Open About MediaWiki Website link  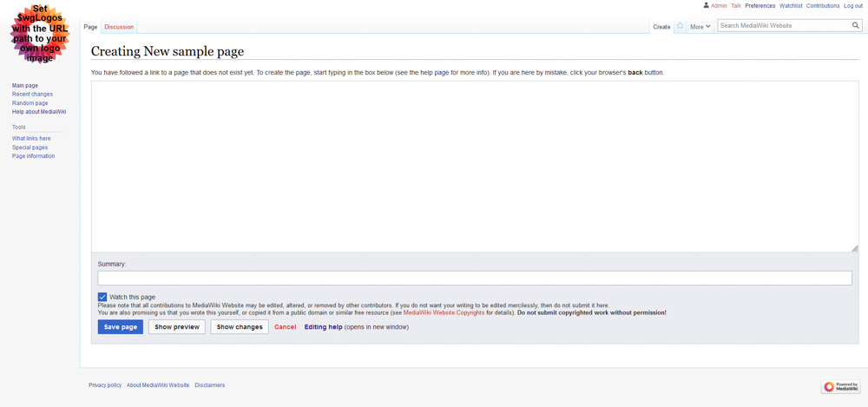(158, 384)
